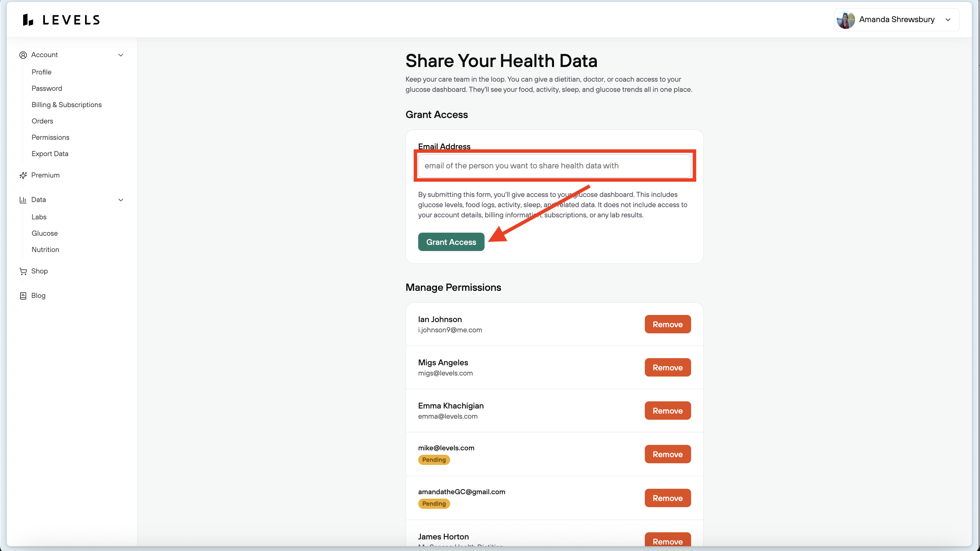Click the Account person icon in sidebar
The image size is (980, 551).
click(23, 55)
